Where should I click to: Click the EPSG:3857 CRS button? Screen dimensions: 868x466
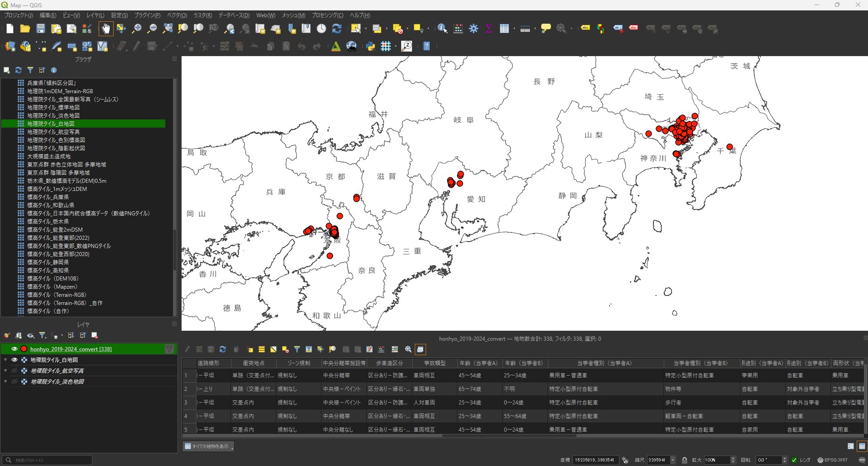pos(833,460)
